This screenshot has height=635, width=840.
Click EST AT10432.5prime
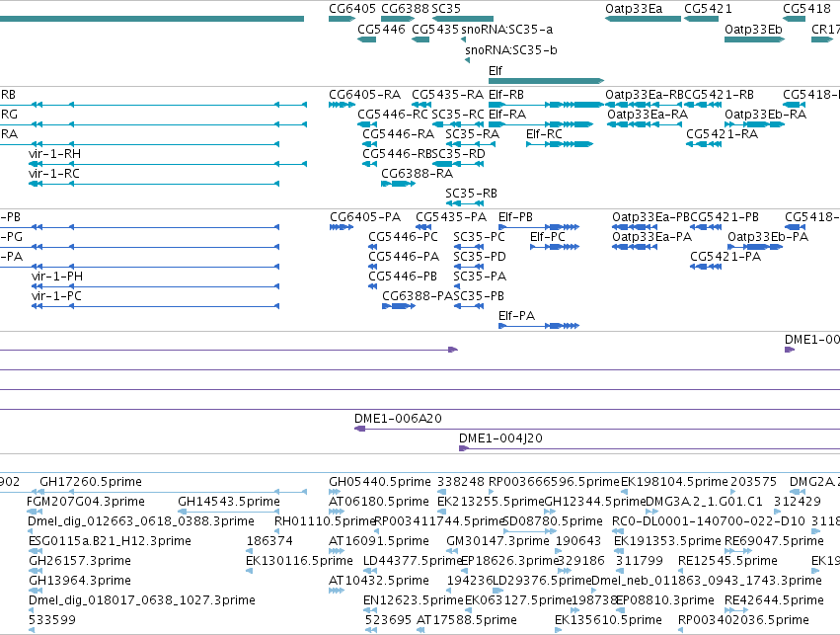379,581
